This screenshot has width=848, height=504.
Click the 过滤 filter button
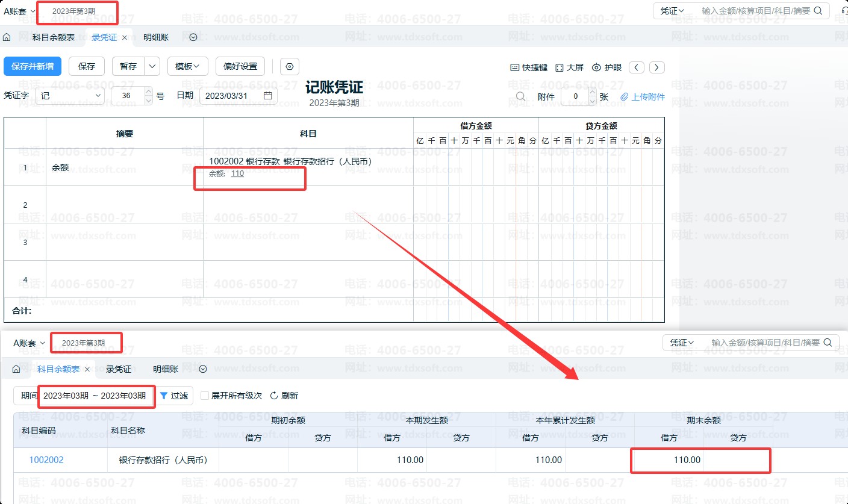pyautogui.click(x=174, y=396)
